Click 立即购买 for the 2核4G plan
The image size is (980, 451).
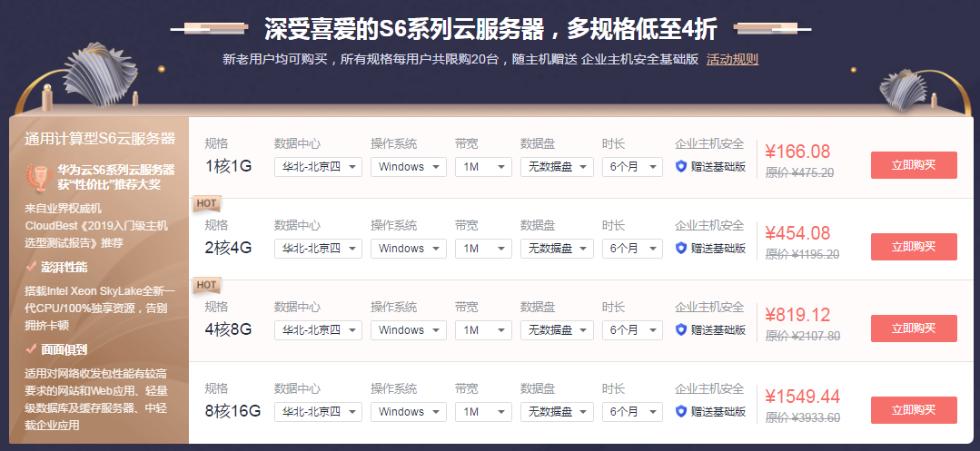coord(912,247)
